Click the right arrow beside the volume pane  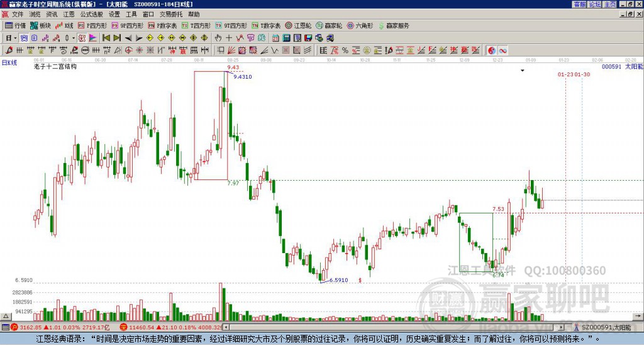click(638, 316)
